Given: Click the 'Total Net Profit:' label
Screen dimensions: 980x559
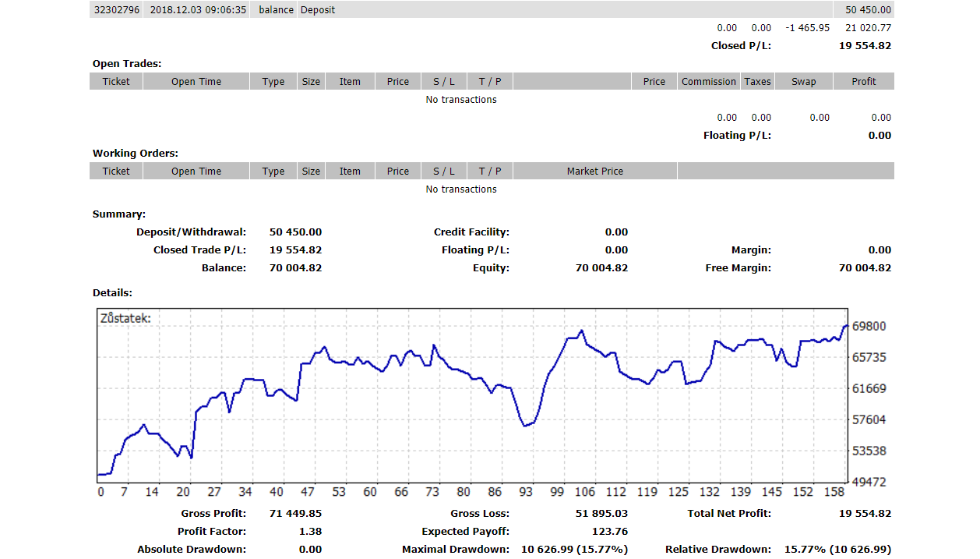Looking at the screenshot, I should [729, 513].
